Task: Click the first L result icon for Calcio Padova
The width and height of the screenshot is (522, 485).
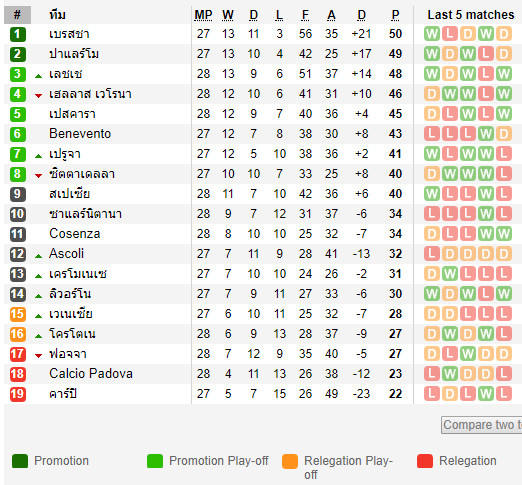Action: (x=432, y=374)
